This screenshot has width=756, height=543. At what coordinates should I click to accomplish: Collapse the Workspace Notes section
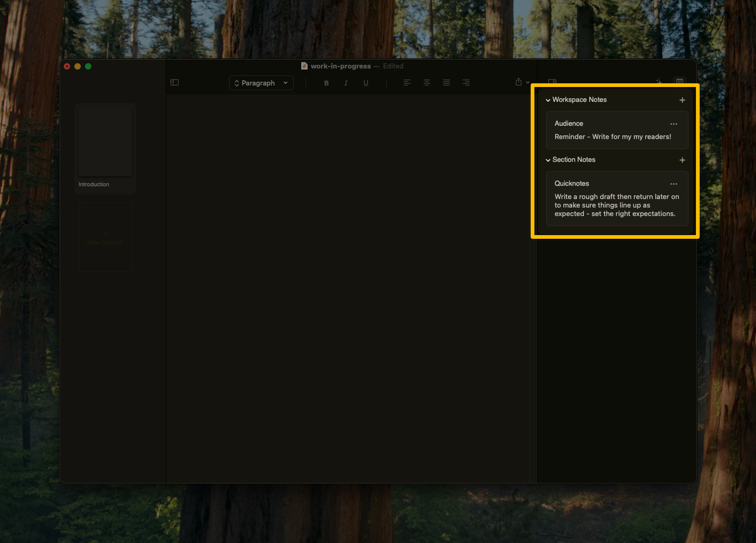tap(548, 100)
